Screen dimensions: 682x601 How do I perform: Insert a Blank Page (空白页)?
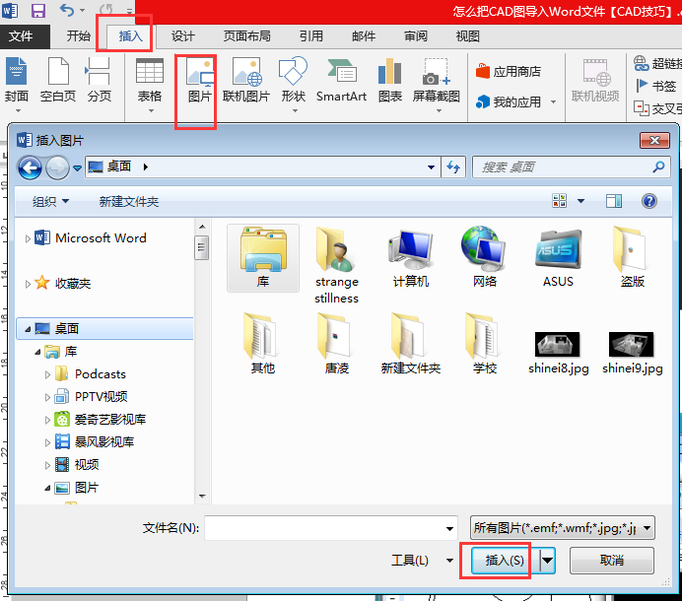(x=58, y=80)
